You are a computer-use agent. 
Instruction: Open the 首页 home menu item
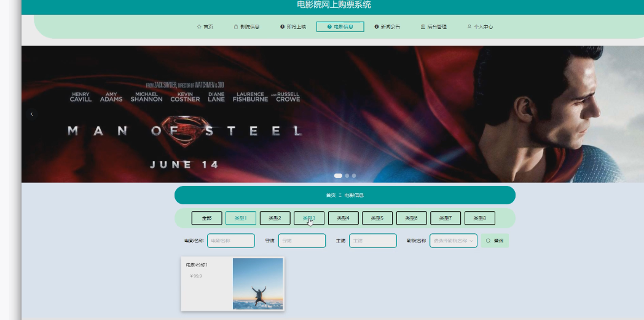pos(205,26)
